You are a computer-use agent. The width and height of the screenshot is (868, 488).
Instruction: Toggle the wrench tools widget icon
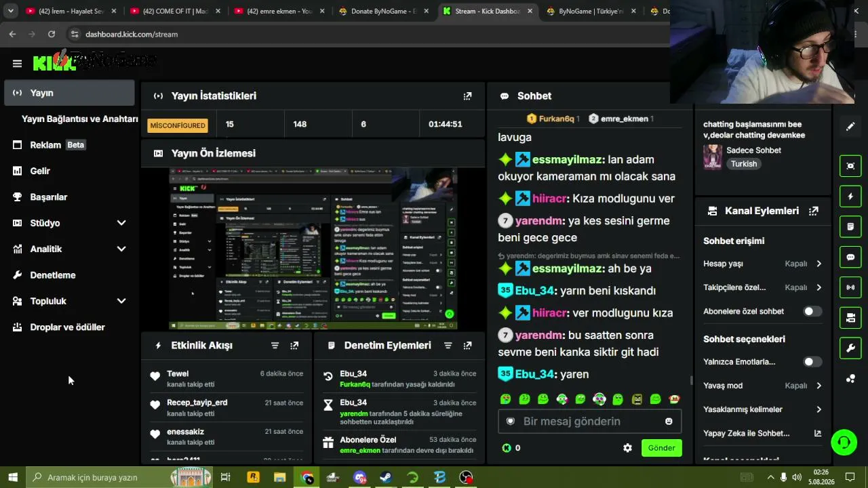[850, 348]
